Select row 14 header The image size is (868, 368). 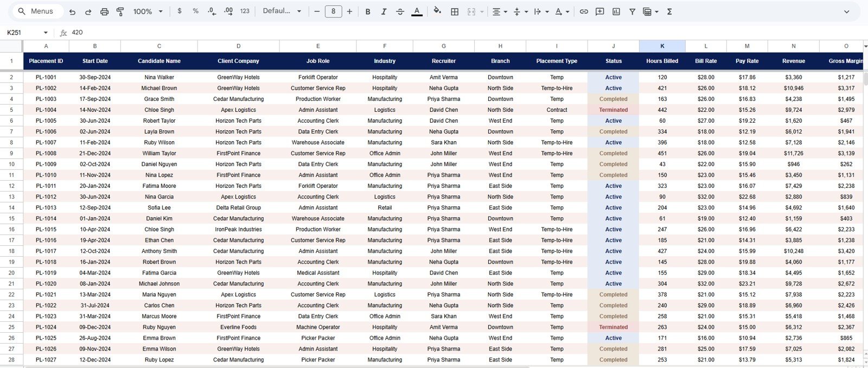point(11,207)
